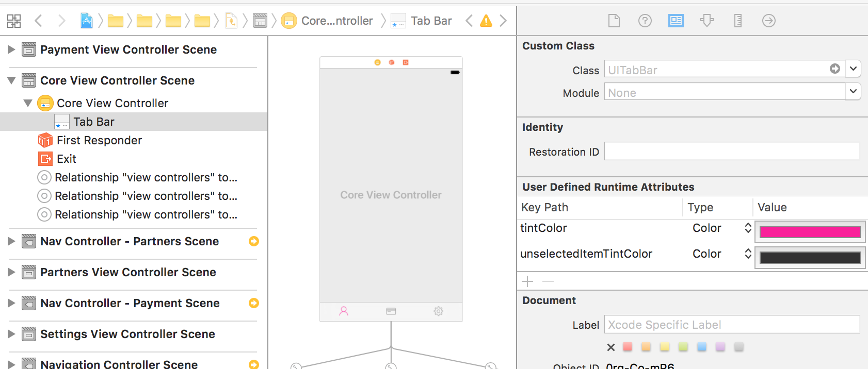Image resolution: width=868 pixels, height=369 pixels.
Task: Show the Connections inspector
Action: [768, 21]
